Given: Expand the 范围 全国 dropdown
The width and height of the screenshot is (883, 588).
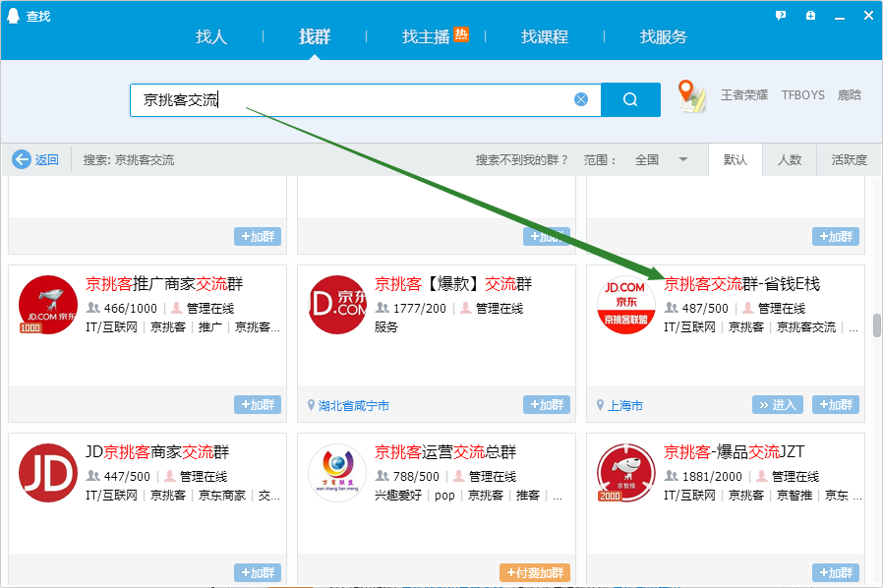Looking at the screenshot, I should (661, 160).
